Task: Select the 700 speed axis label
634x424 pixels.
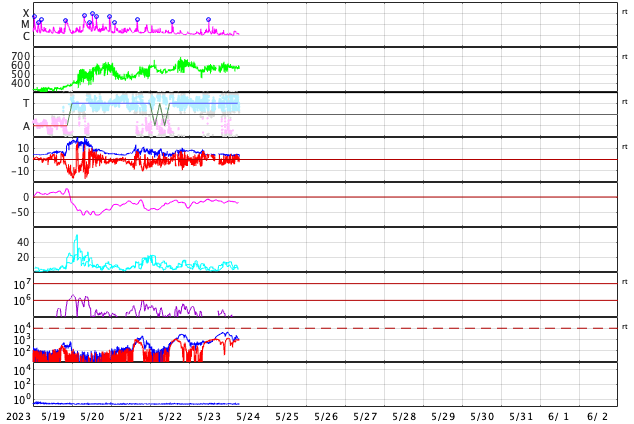Action: (x=21, y=56)
